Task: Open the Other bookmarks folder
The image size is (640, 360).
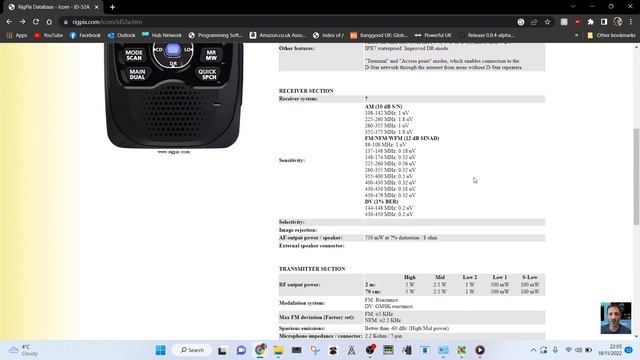Action: coord(611,36)
